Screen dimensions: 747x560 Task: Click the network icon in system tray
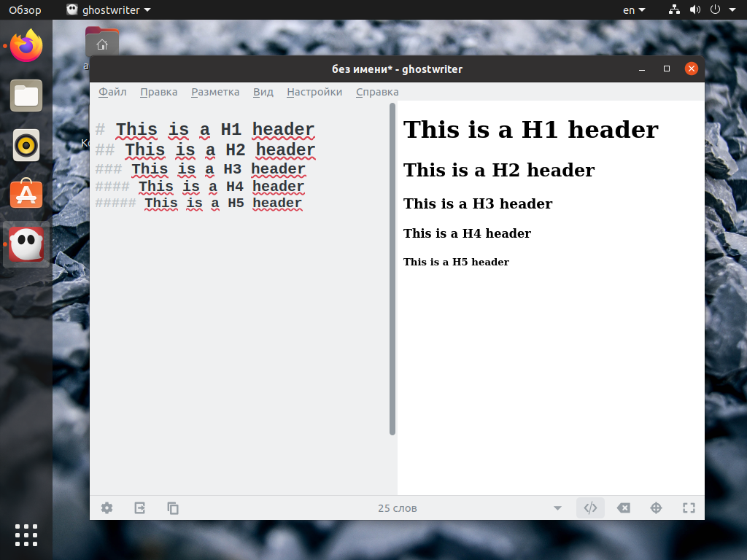(674, 9)
